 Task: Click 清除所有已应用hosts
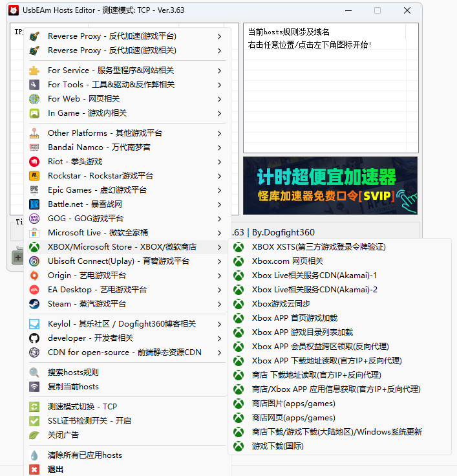pos(127,455)
